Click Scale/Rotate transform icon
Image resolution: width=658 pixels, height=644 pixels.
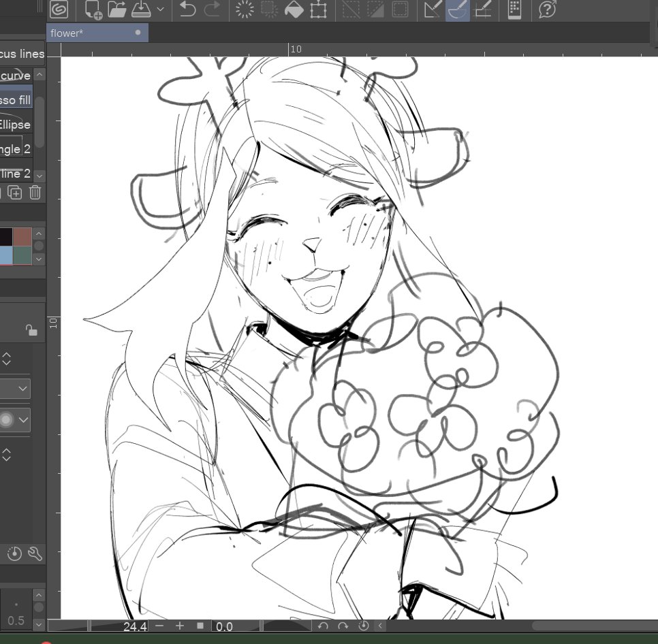(x=319, y=10)
